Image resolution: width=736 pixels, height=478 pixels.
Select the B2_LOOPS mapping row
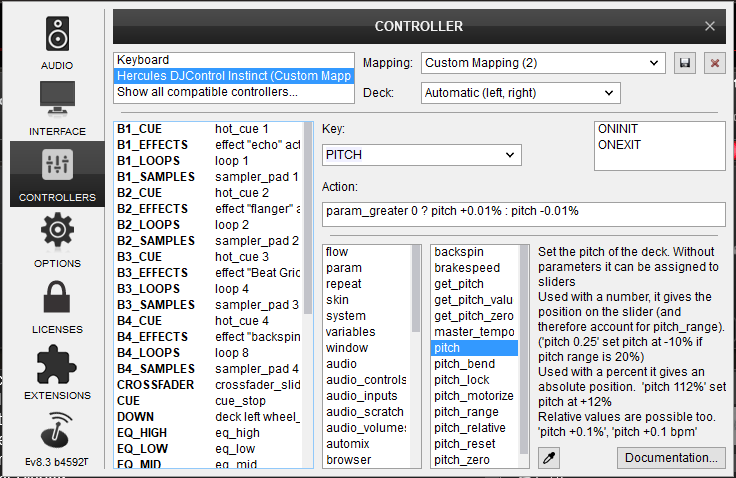click(209, 225)
